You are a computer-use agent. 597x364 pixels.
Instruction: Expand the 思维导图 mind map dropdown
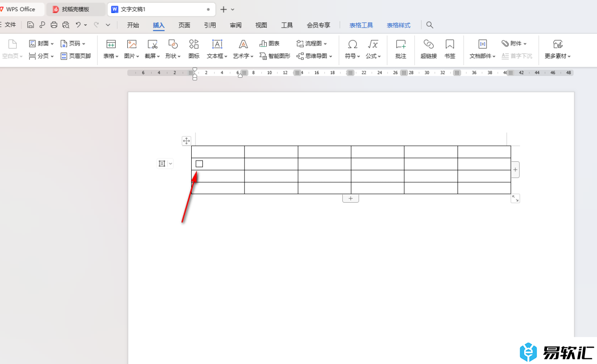pos(331,56)
